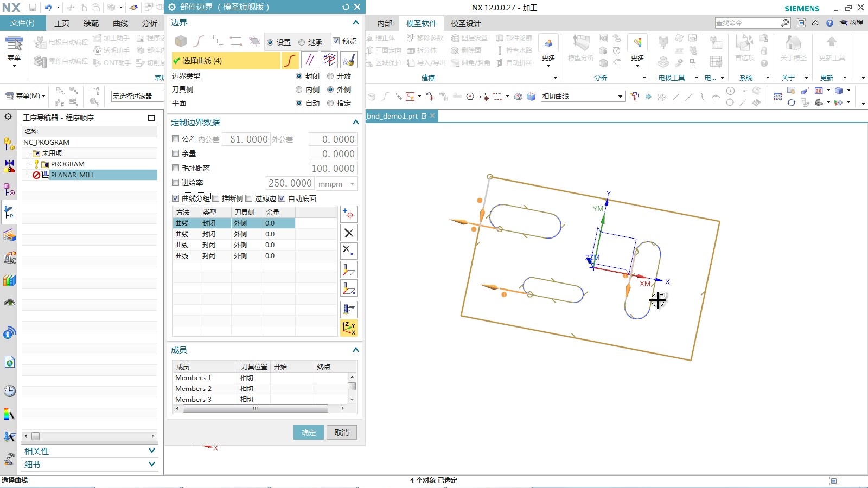868x488 pixels.
Task: Enable the 公差 checkbox
Action: coord(175,139)
